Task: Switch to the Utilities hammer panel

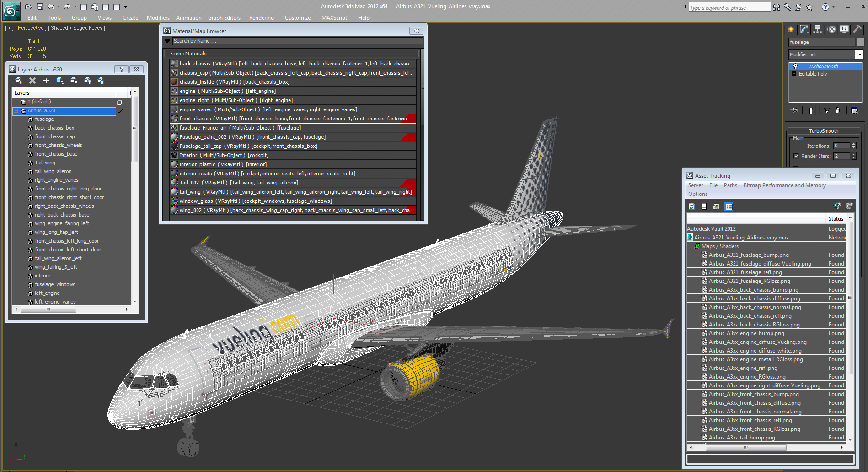Action: click(857, 29)
